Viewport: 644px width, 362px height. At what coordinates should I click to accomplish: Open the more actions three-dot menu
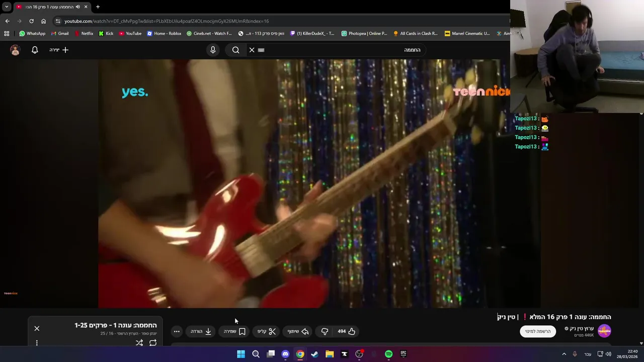coord(177,331)
